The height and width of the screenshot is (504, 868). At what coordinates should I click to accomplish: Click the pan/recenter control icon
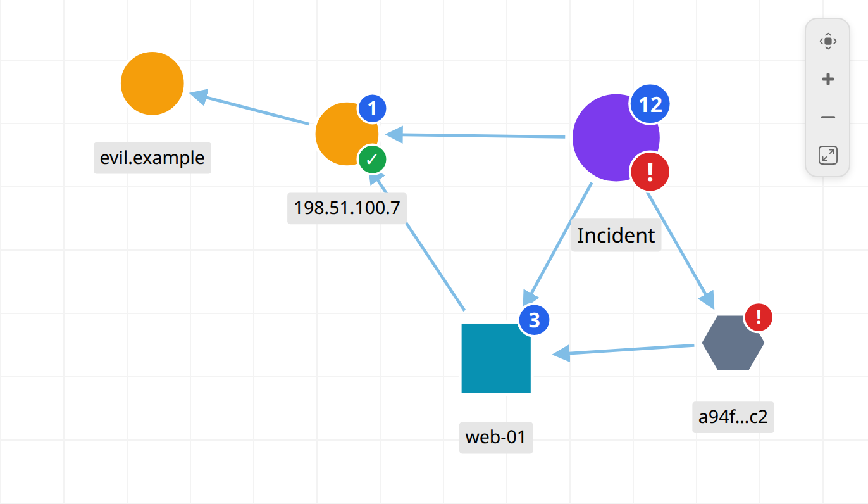click(x=828, y=41)
